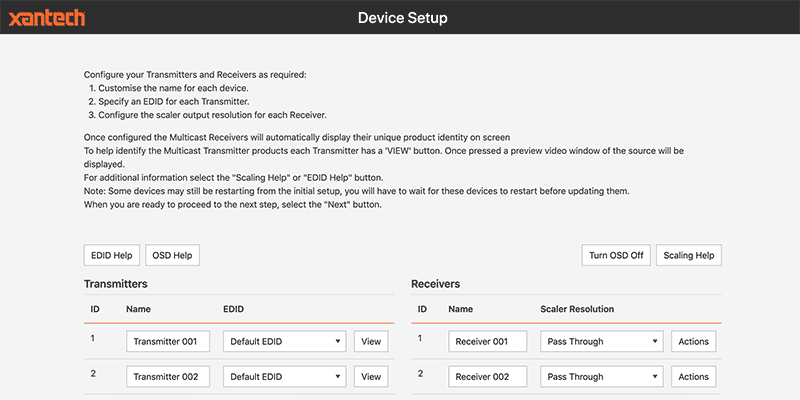
Task: Edit the Transmitter 002 name field
Action: pos(168,377)
